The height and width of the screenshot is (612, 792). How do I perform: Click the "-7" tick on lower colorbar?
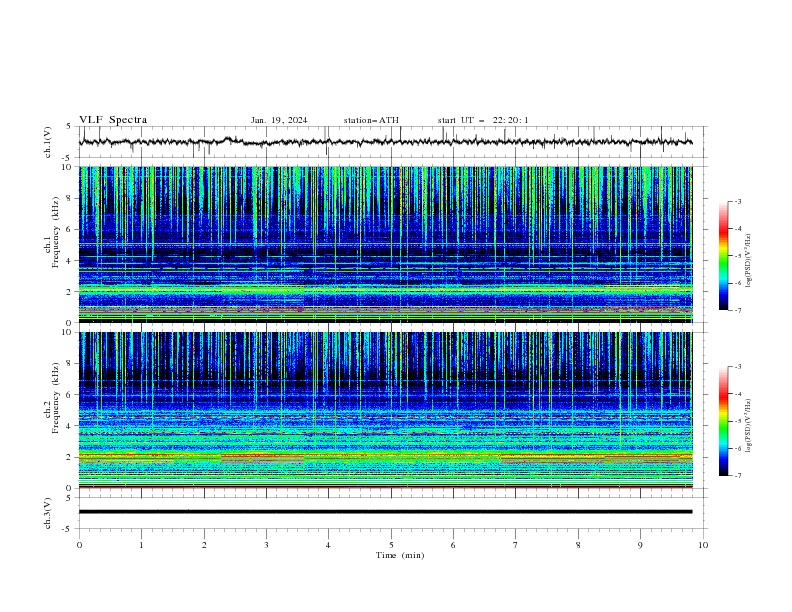(738, 476)
